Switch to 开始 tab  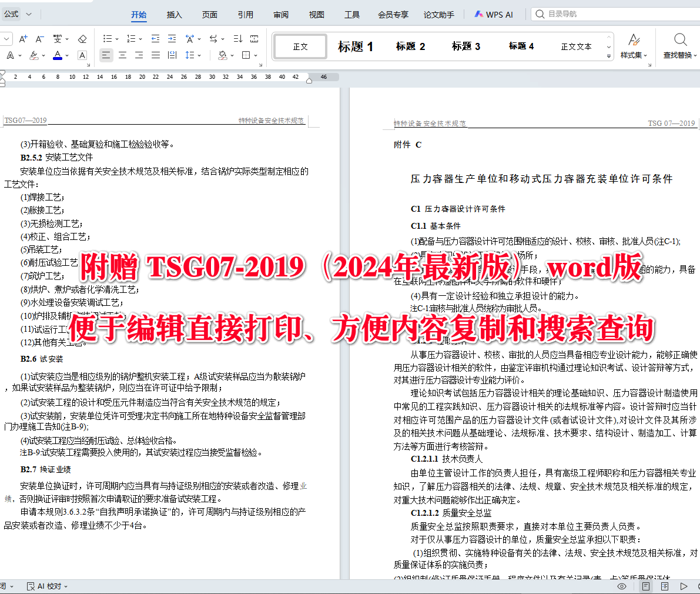click(139, 15)
